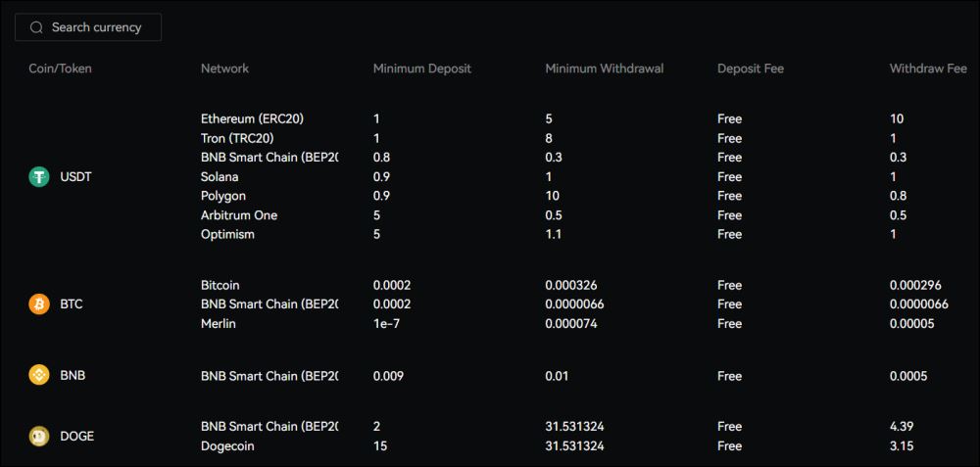The height and width of the screenshot is (467, 980).
Task: Click the Coin/Token column header
Action: click(x=61, y=69)
